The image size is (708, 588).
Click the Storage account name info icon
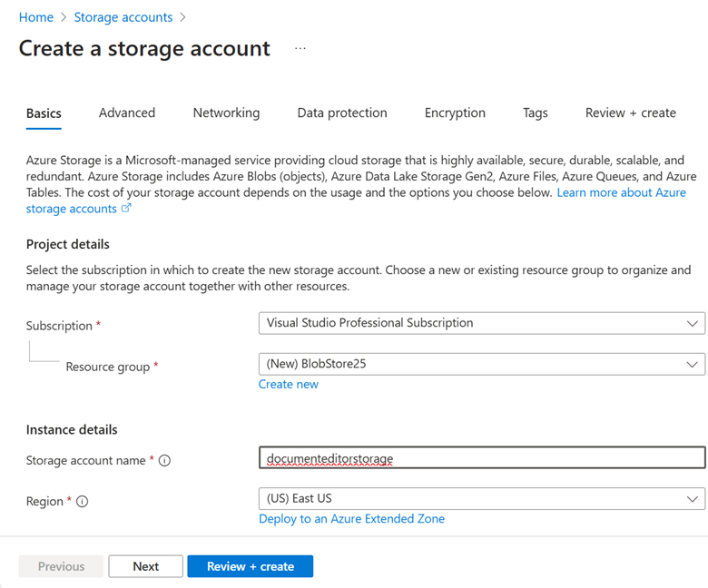[164, 461]
